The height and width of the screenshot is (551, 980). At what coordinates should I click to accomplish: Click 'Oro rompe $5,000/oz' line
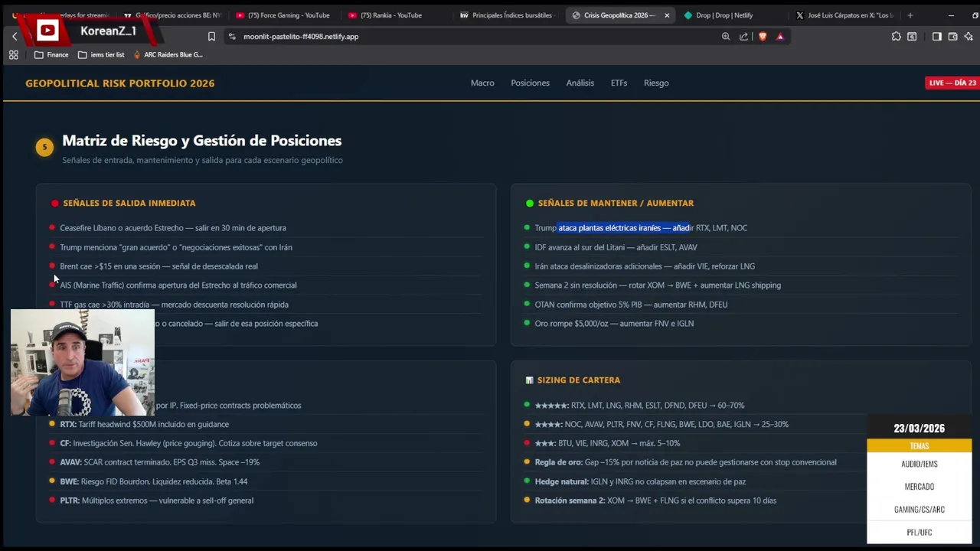point(614,324)
